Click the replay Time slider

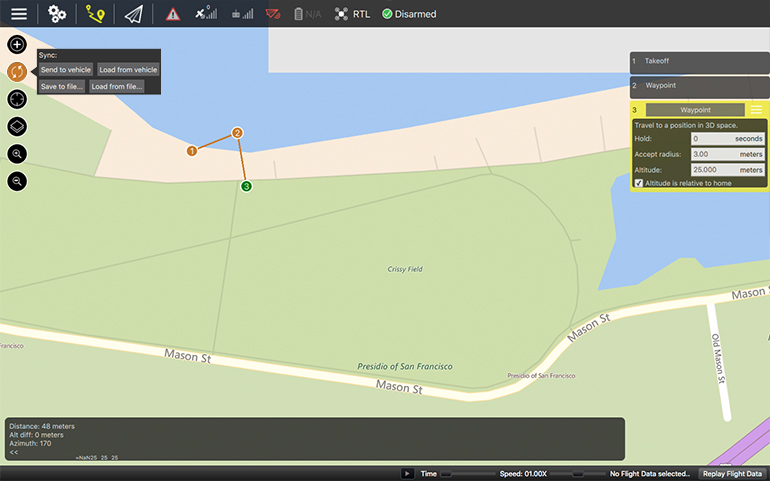(x=470, y=473)
